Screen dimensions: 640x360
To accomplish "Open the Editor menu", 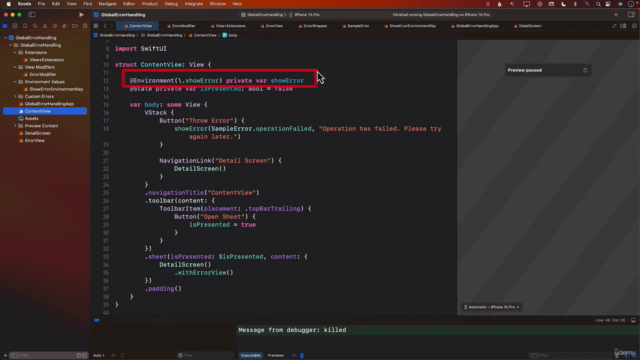I will tap(129, 4).
